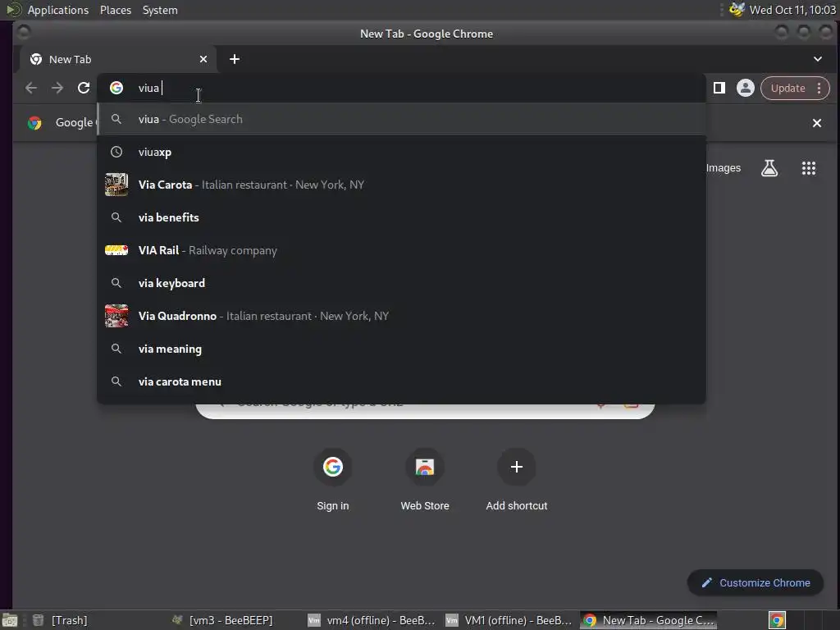
Task: Select the 'viua - Google Search' suggestion
Action: tap(401, 120)
